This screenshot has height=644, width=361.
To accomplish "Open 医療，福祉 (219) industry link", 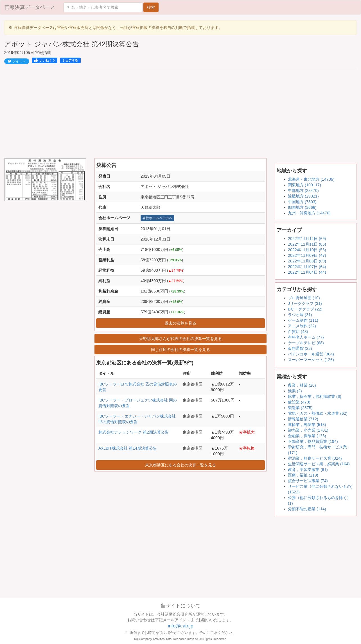I will (x=303, y=475).
